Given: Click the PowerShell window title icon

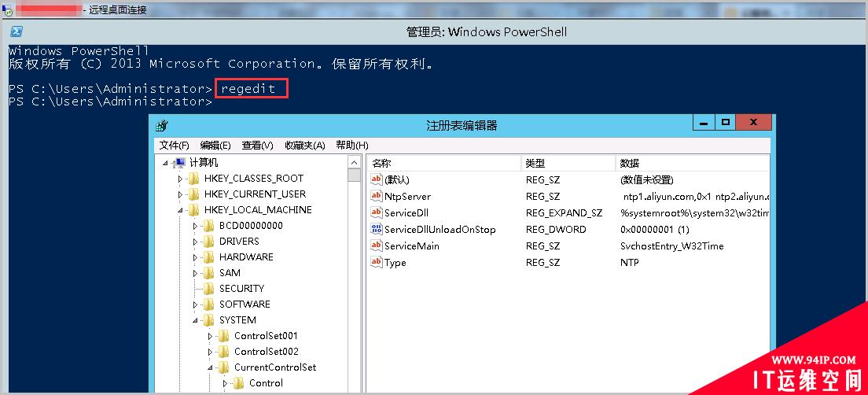Looking at the screenshot, I should point(17,31).
